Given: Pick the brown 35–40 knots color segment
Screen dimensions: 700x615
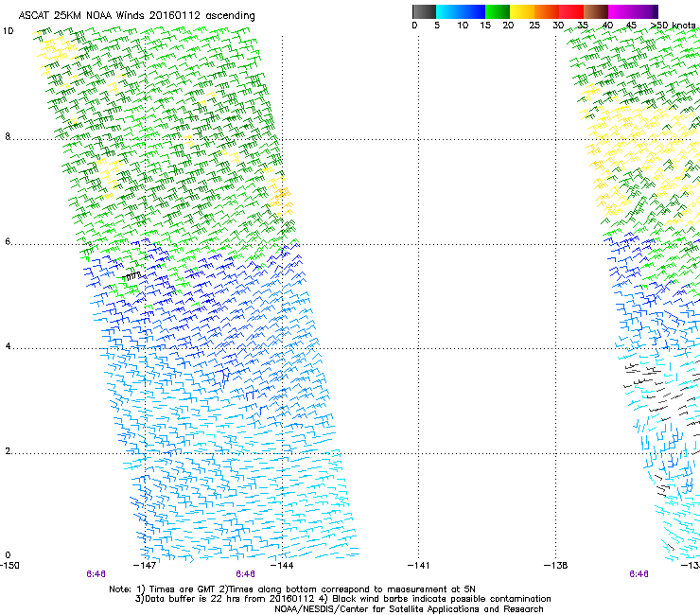Looking at the screenshot, I should 596,11.
